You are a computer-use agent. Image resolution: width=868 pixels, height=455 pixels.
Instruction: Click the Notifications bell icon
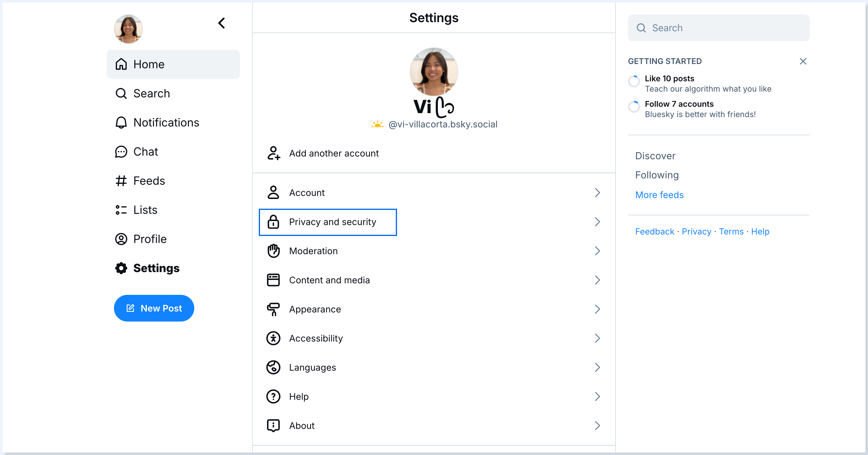tap(121, 123)
